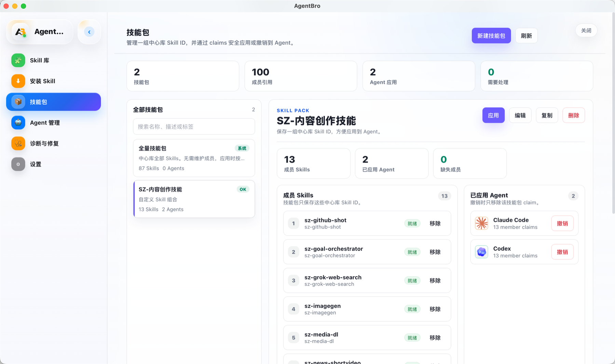Open the Skill 库 puzzle icon
615x364 pixels.
[18, 60]
